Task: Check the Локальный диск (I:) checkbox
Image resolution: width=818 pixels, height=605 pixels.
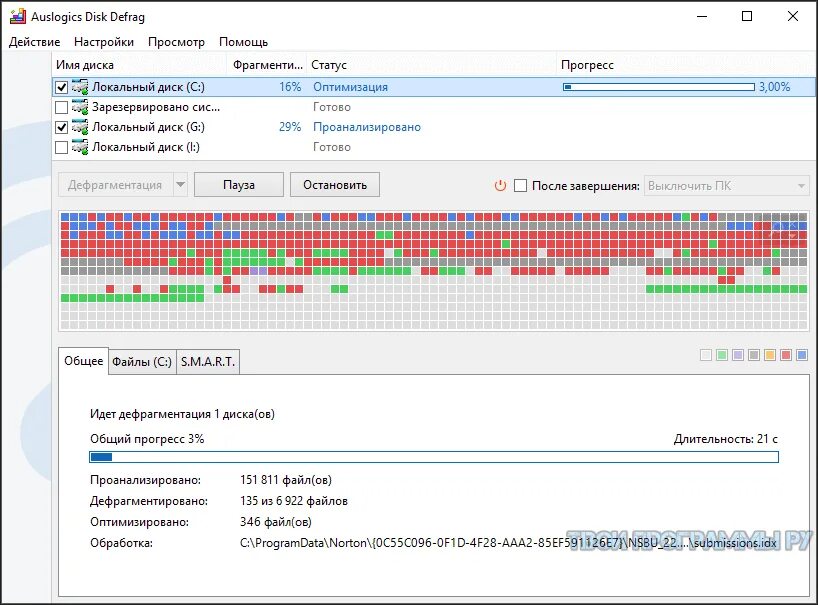Action: 62,147
